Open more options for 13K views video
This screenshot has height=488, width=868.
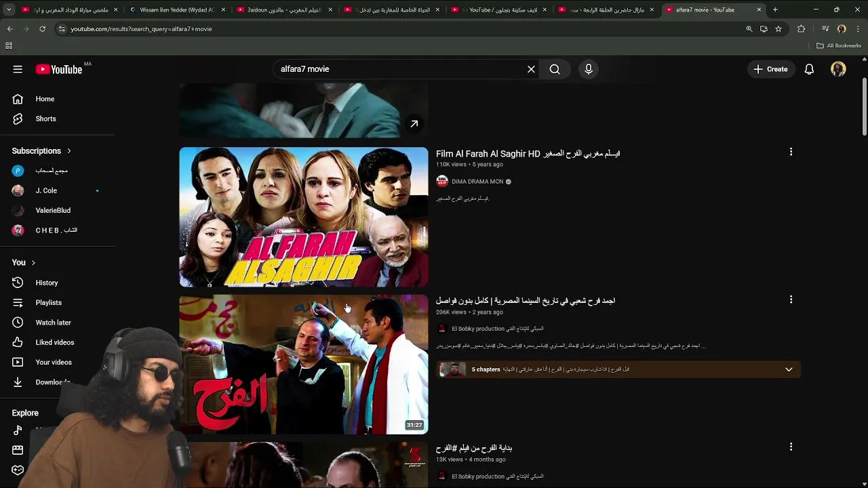(791, 447)
